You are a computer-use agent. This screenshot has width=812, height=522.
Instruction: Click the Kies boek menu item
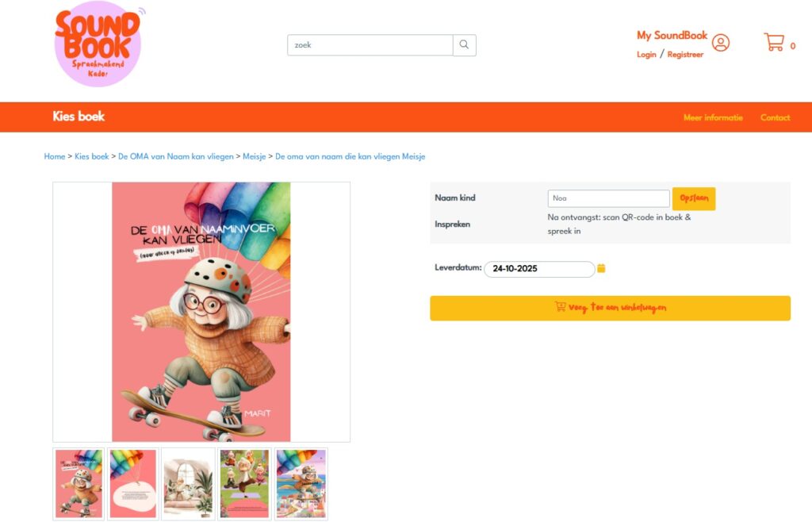(x=79, y=117)
